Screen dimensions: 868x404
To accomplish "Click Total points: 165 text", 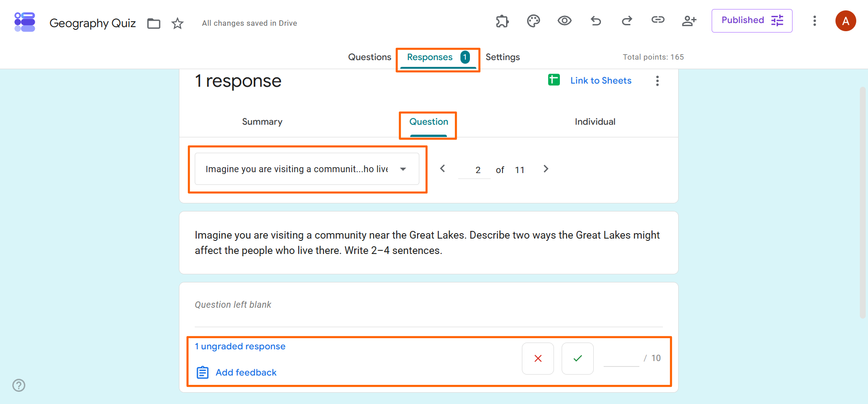I will coord(653,57).
